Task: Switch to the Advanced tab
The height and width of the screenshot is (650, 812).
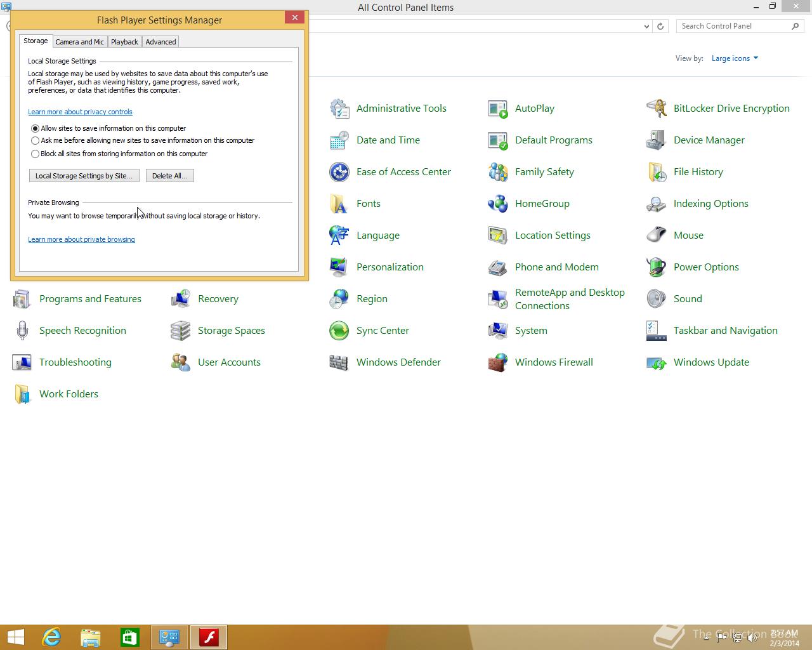Action: pyautogui.click(x=160, y=42)
